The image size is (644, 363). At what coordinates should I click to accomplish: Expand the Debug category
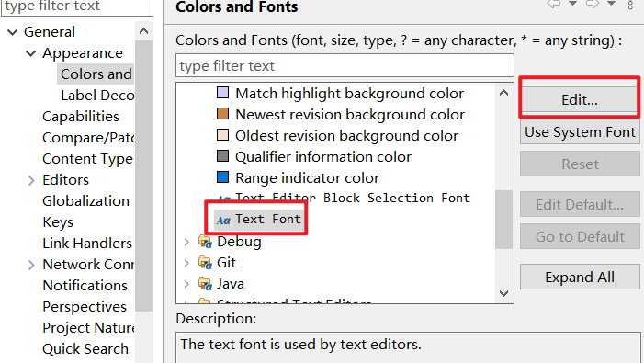tap(186, 242)
